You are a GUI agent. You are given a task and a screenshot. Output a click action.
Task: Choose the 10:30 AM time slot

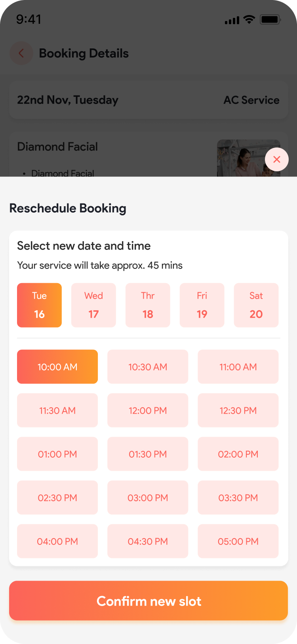tap(148, 367)
